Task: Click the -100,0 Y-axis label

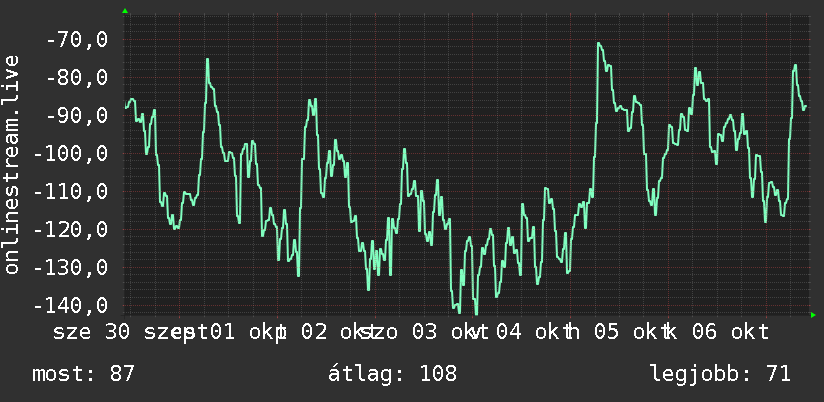Action: coord(70,154)
